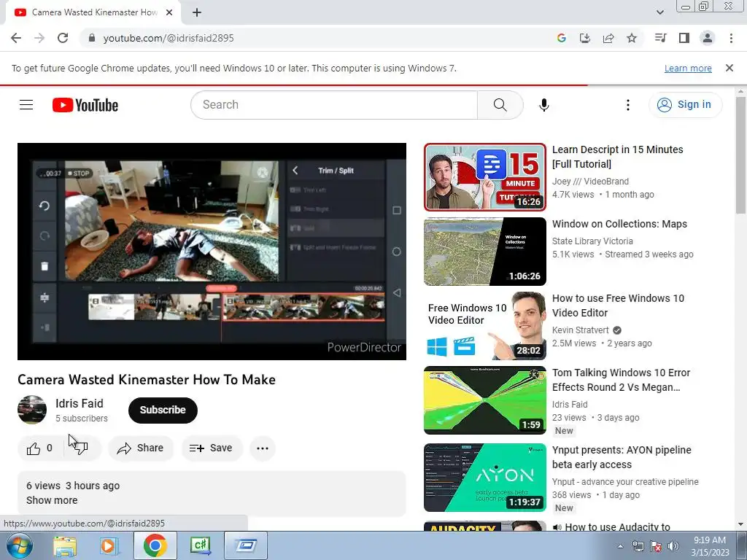Open Learn Descript in 15 Minutes thumbnail
Image resolution: width=747 pixels, height=560 pixels.
pyautogui.click(x=485, y=177)
